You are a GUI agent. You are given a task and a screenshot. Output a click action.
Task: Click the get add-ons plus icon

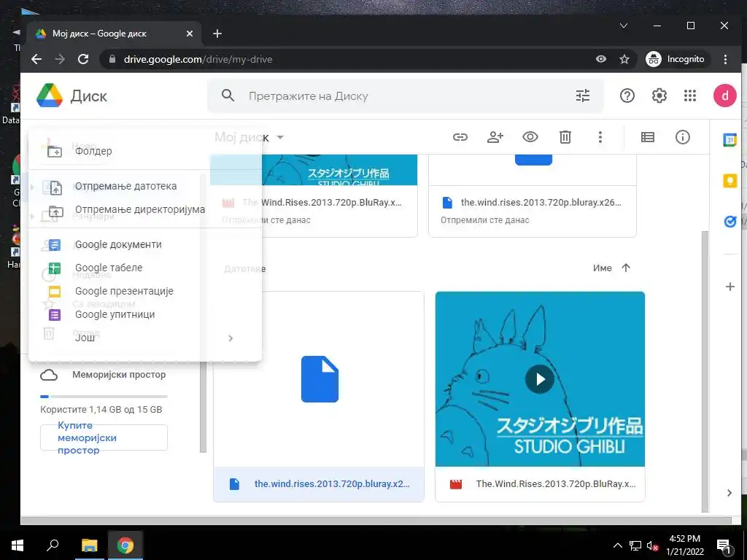tap(729, 287)
